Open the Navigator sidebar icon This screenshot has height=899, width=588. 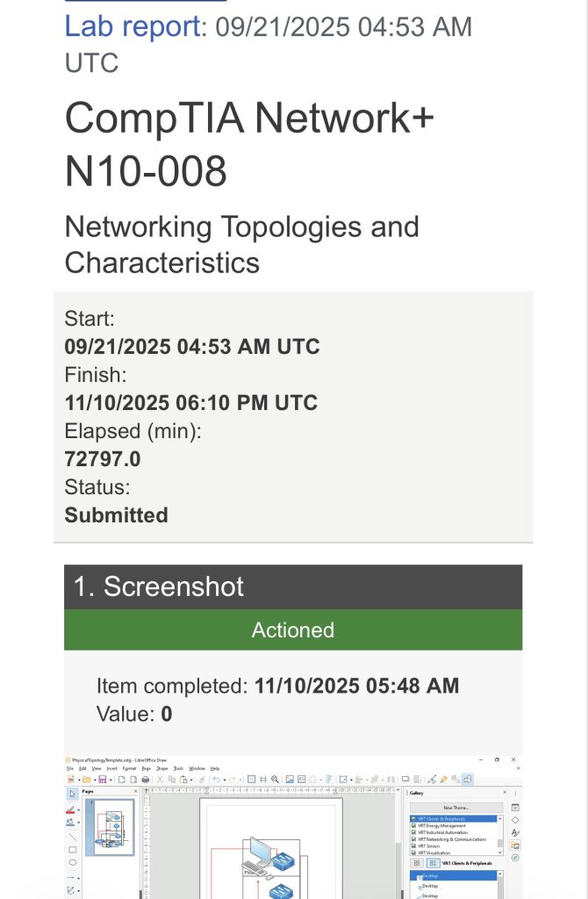515,858
